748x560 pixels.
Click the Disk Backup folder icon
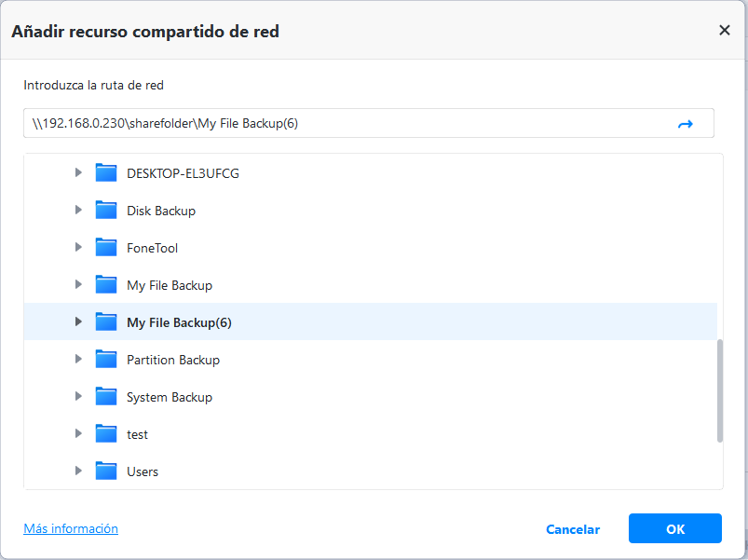[x=106, y=211]
